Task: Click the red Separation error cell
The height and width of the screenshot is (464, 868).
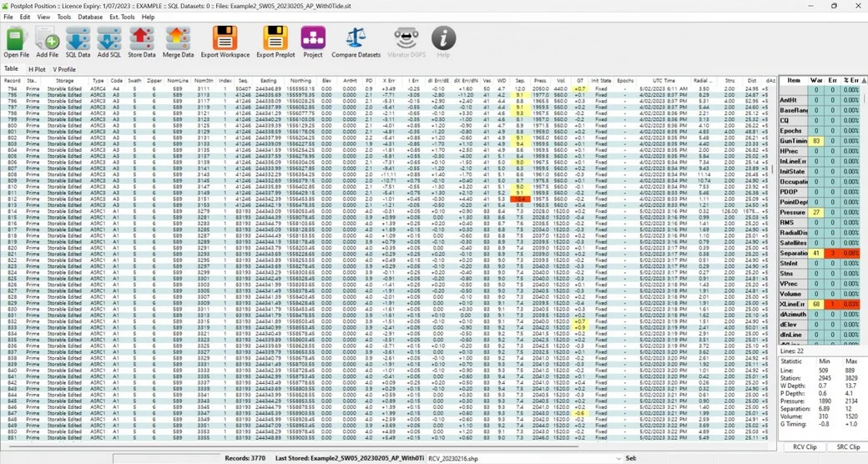Action: [x=831, y=252]
